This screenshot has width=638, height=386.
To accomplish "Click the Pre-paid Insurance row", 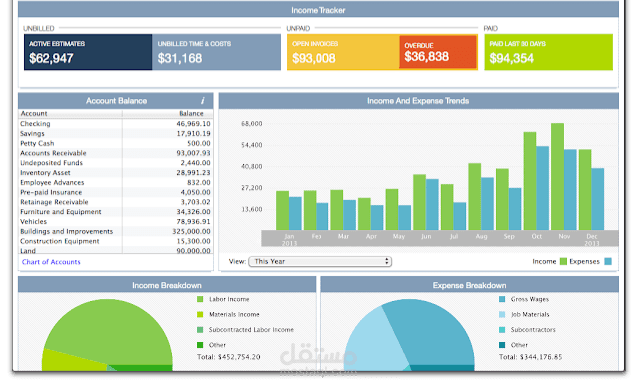I will coord(116,192).
